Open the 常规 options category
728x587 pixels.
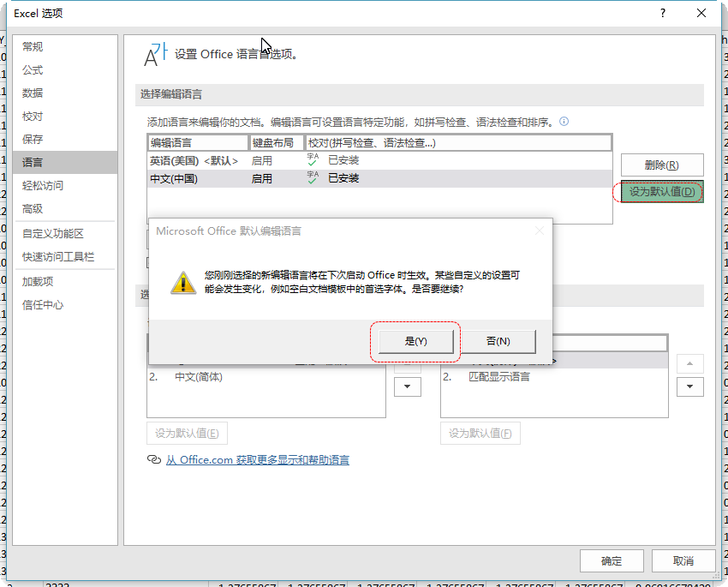65,46
